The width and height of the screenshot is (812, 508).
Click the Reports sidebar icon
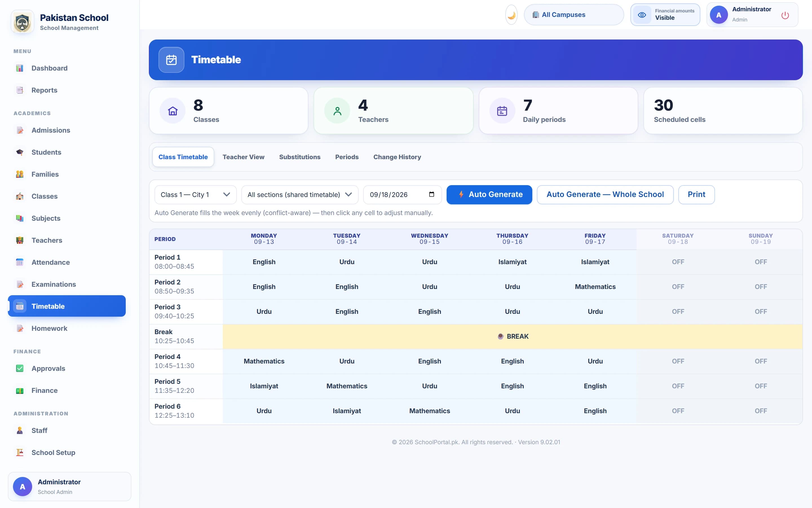click(x=20, y=90)
